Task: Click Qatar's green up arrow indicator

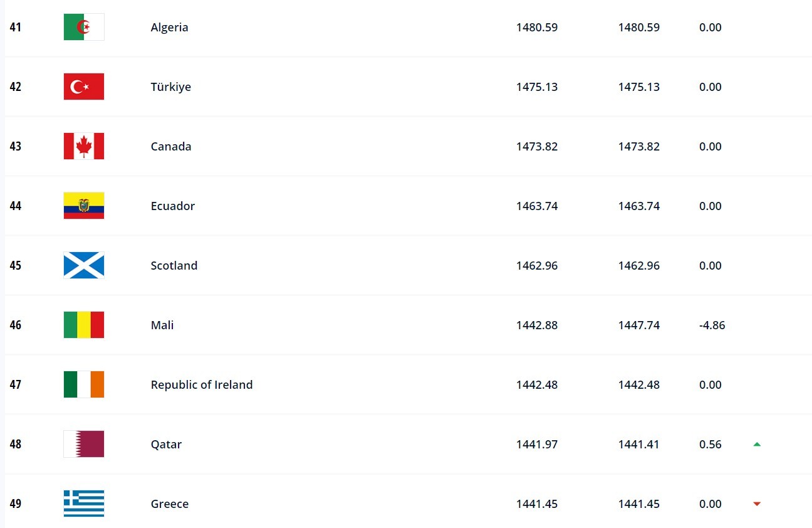Action: [x=757, y=444]
